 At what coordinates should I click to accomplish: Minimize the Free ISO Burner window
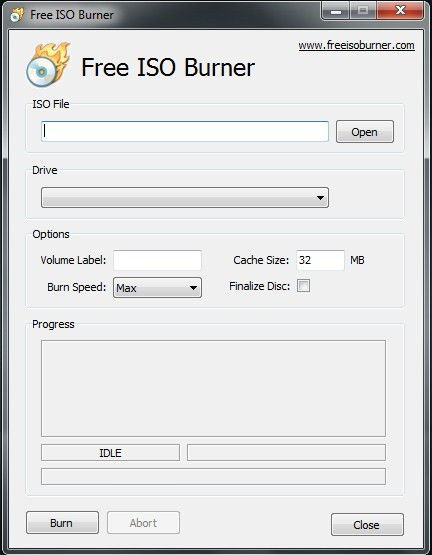click(x=336, y=11)
